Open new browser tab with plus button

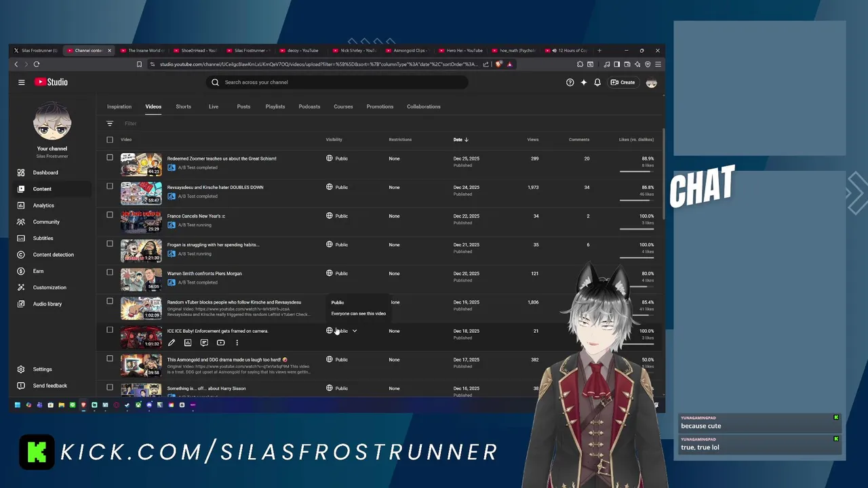599,50
